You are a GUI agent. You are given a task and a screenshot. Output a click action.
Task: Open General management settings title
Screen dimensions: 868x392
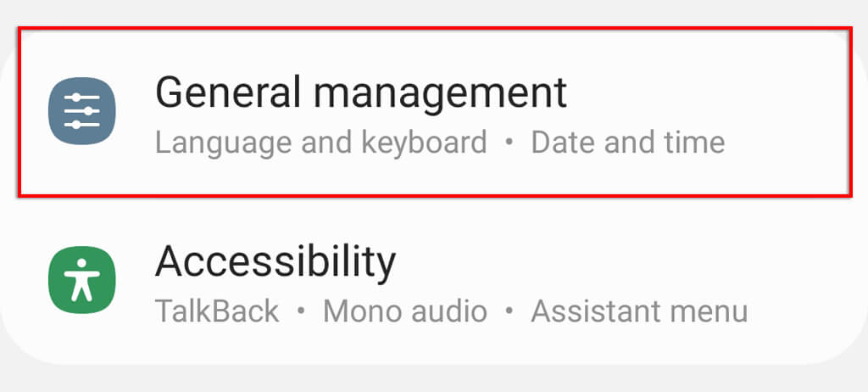click(x=361, y=92)
